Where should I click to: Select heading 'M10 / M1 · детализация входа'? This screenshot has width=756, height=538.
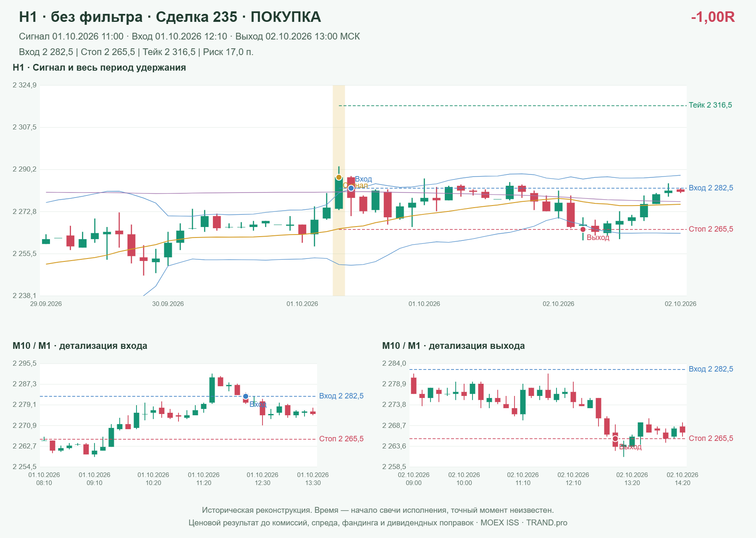(x=80, y=346)
